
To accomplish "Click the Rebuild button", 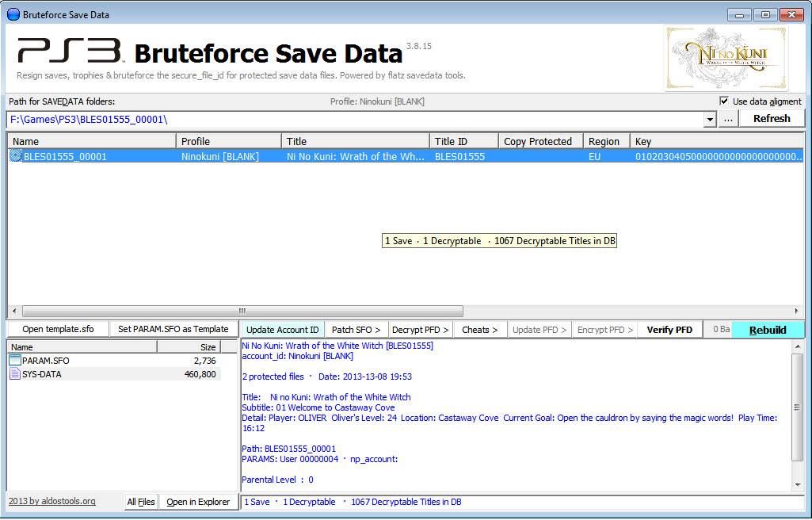I will point(768,330).
